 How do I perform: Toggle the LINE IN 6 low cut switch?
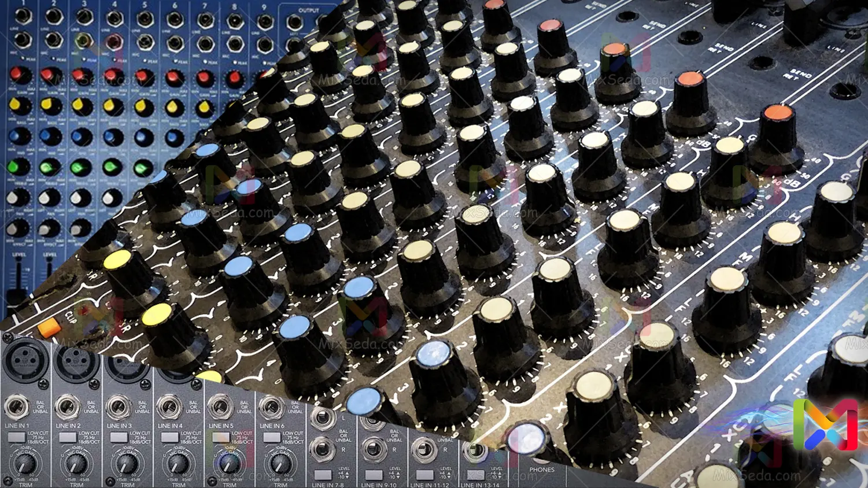(x=271, y=437)
